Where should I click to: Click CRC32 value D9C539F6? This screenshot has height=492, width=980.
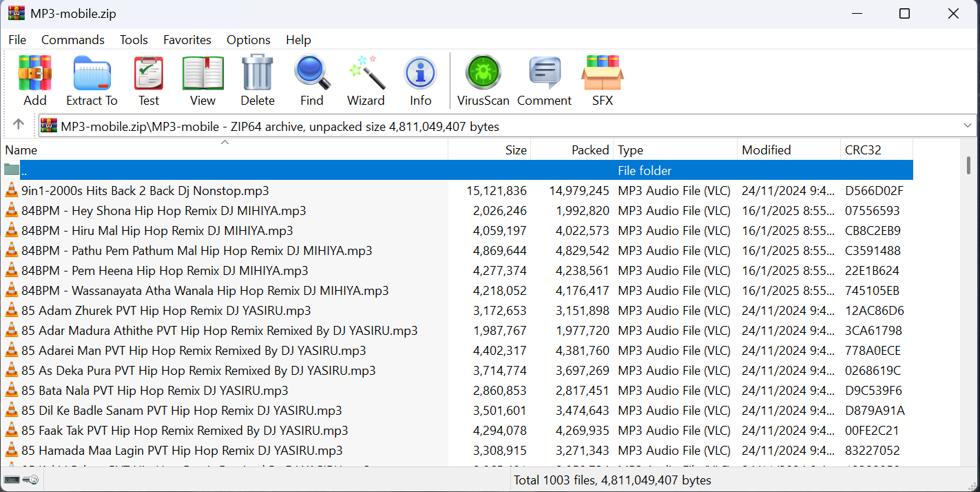pos(873,390)
